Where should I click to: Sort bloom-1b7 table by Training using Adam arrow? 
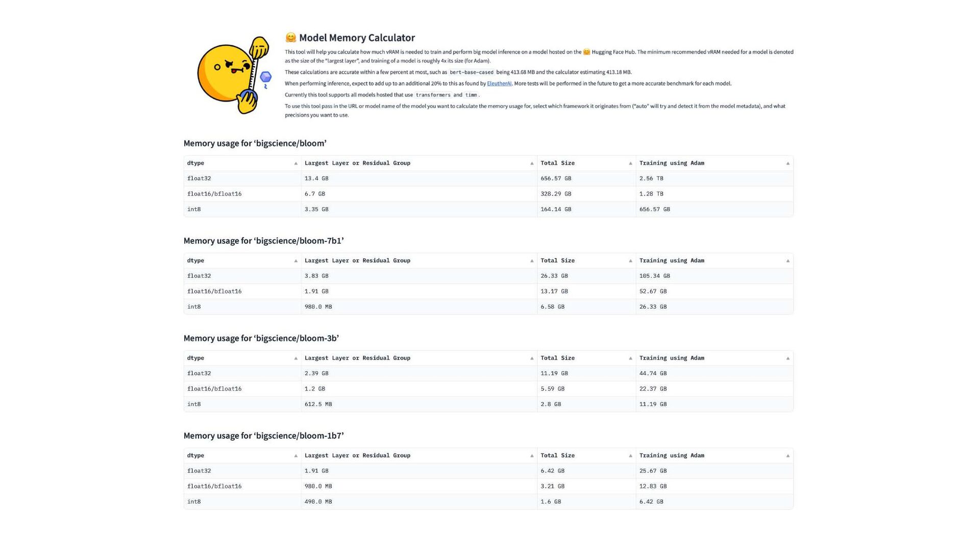point(788,456)
